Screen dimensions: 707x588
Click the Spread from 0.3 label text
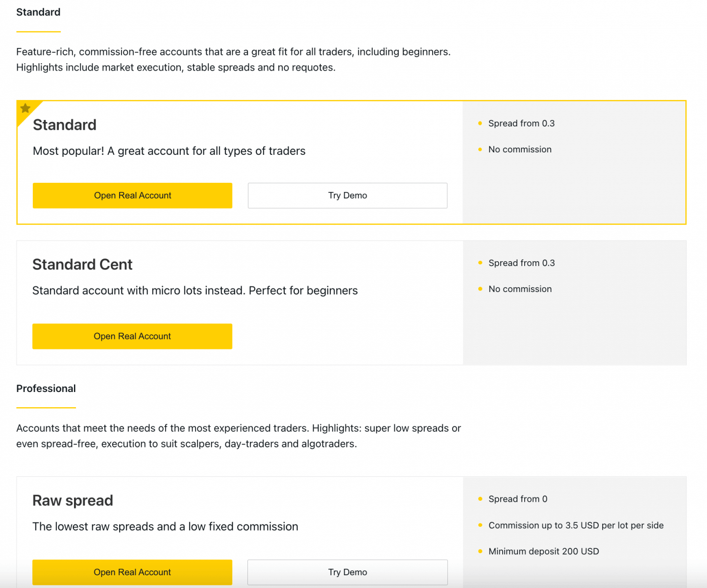pos(521,123)
